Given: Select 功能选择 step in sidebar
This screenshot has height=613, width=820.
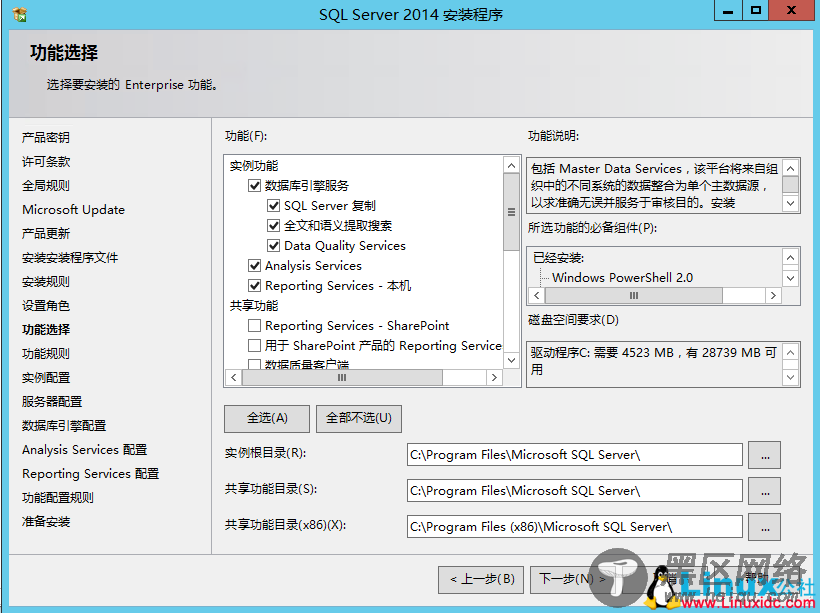Looking at the screenshot, I should coord(45,330).
